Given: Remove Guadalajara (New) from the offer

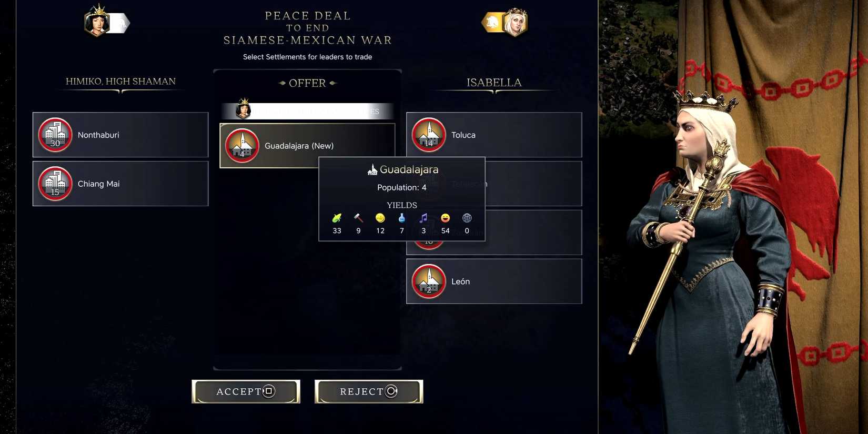Looking at the screenshot, I should (307, 146).
